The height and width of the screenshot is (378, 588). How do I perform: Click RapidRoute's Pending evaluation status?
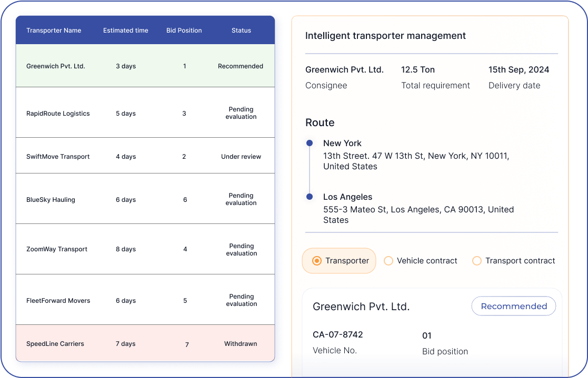241,113
